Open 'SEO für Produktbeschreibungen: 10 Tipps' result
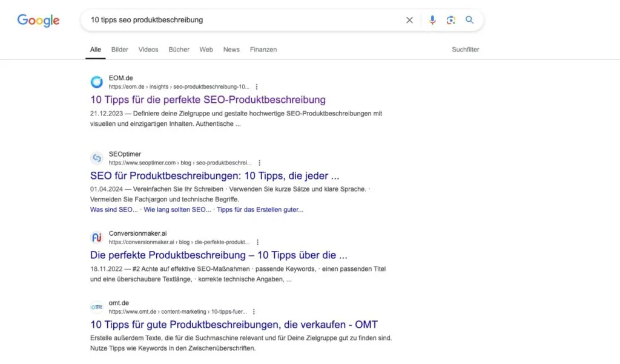The image size is (620, 364). [x=215, y=176]
